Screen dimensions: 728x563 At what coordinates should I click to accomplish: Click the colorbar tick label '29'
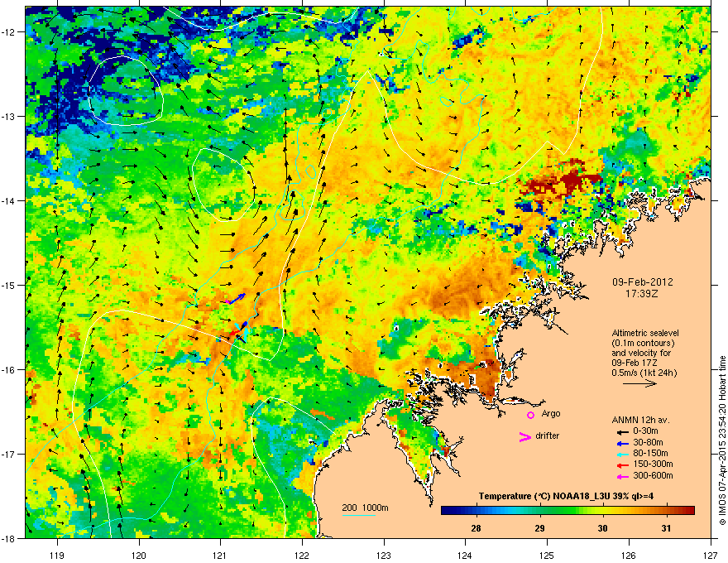(x=539, y=528)
